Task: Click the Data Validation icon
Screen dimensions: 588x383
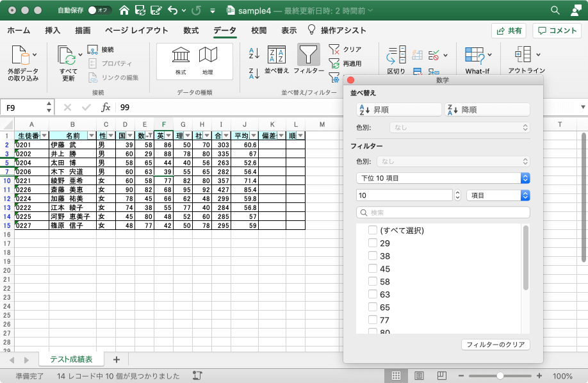Action: tap(434, 56)
